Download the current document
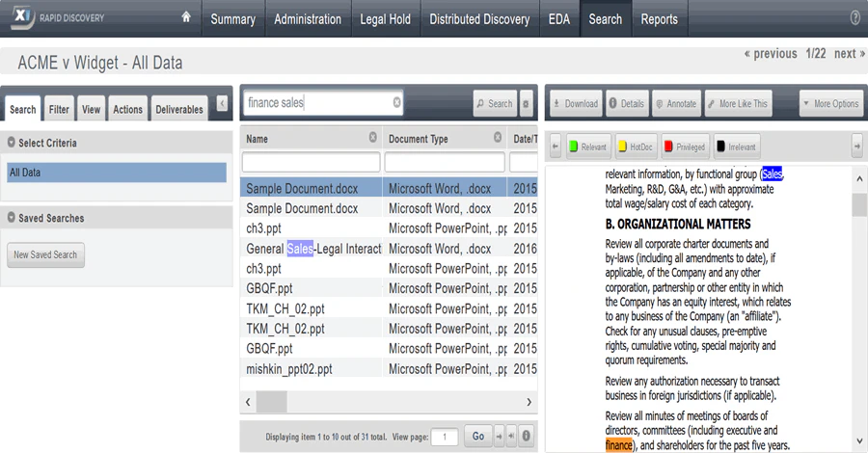The height and width of the screenshot is (453, 868). (x=577, y=103)
